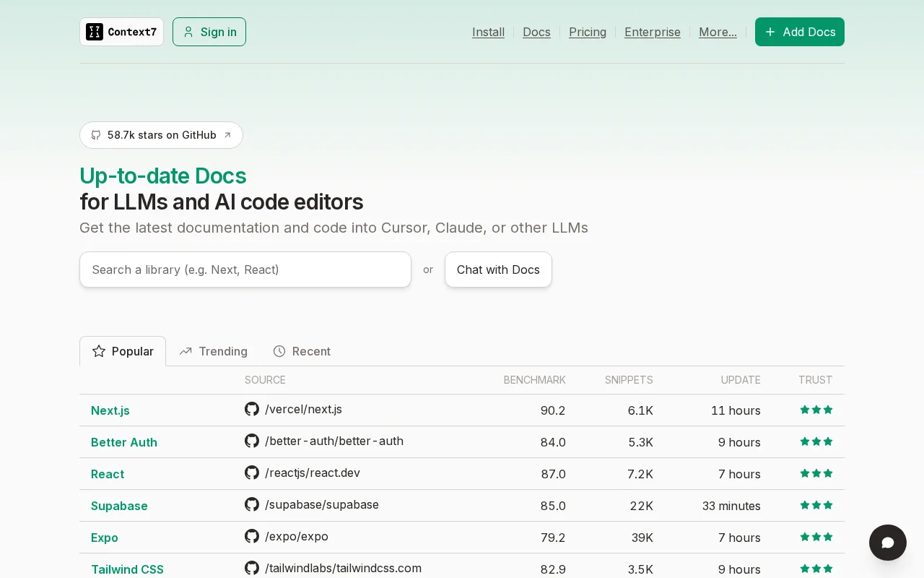
Task: Click trust stars in Supabase row
Action: 816,505
